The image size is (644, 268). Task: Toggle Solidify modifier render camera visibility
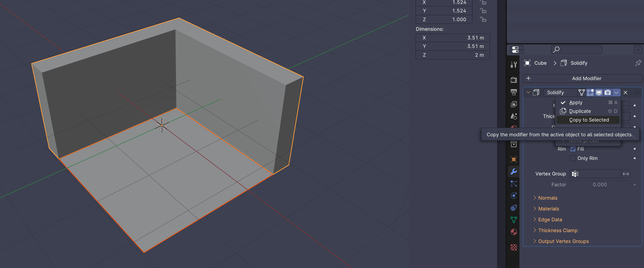[x=608, y=92]
